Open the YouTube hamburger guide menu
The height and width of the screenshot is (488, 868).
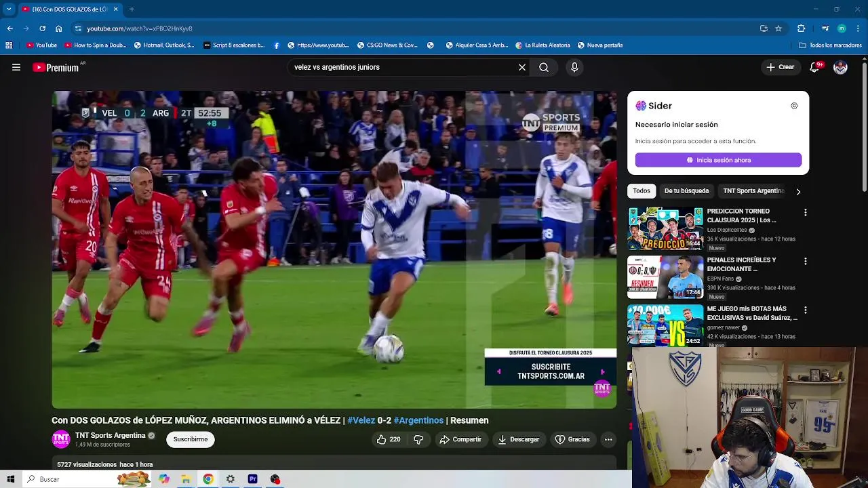[x=16, y=67]
